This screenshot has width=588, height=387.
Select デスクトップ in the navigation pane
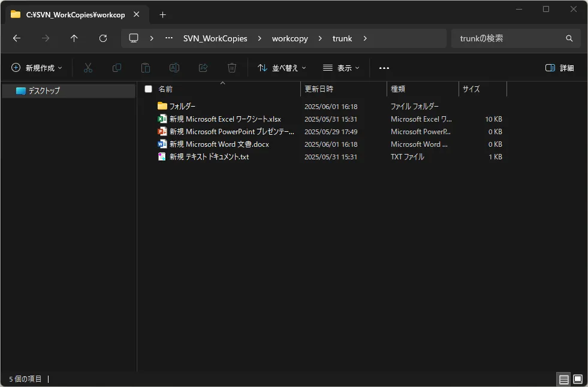click(x=68, y=90)
